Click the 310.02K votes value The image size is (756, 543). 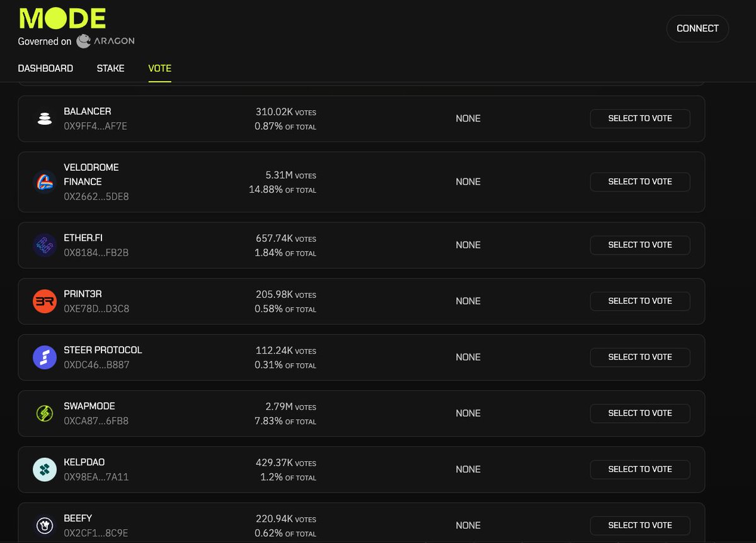point(285,112)
